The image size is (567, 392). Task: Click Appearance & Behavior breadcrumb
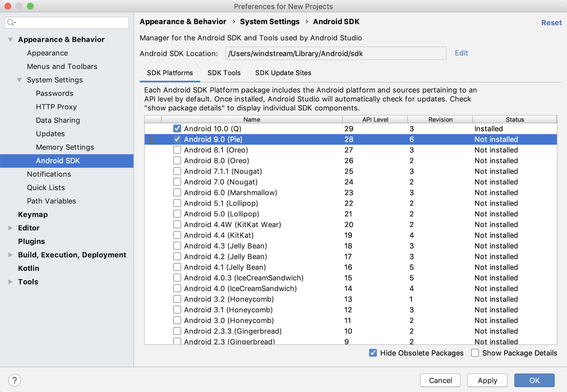[x=183, y=22]
